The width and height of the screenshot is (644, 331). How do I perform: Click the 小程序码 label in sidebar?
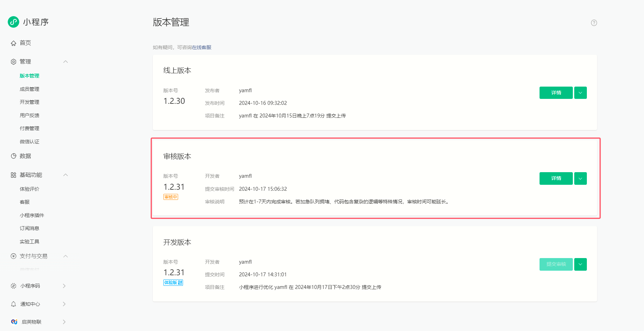pos(30,286)
